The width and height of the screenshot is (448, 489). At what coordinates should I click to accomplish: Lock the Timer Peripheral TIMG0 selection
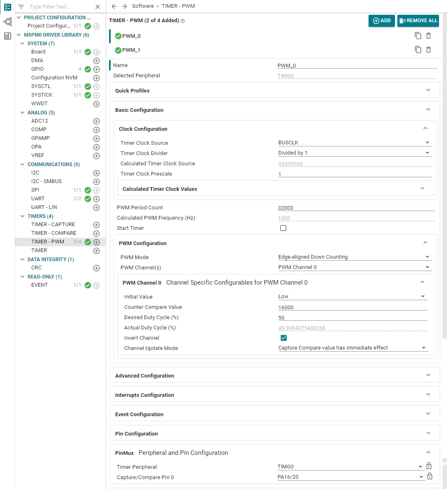[x=429, y=466]
